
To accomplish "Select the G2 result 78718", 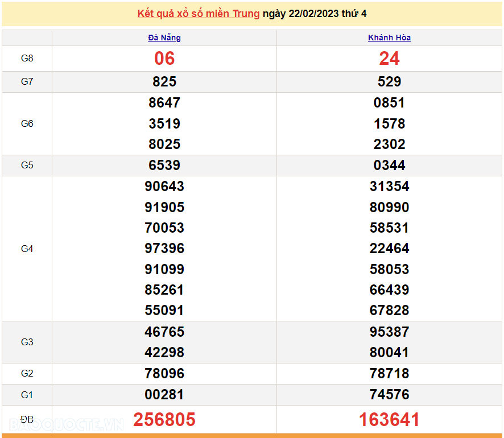I will 389,373.
